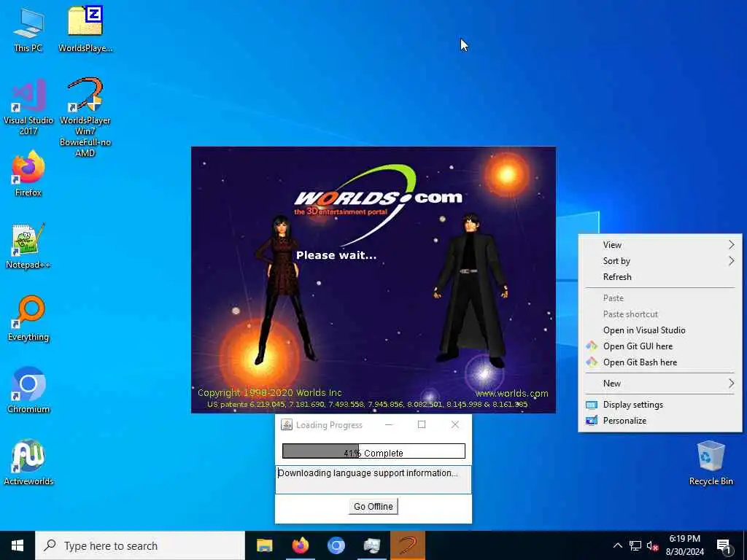Open Display settings from context menu
The image size is (747, 560).
(660, 405)
